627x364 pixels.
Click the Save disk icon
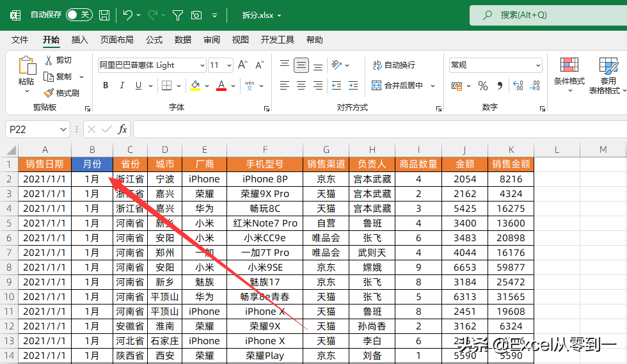tap(104, 15)
